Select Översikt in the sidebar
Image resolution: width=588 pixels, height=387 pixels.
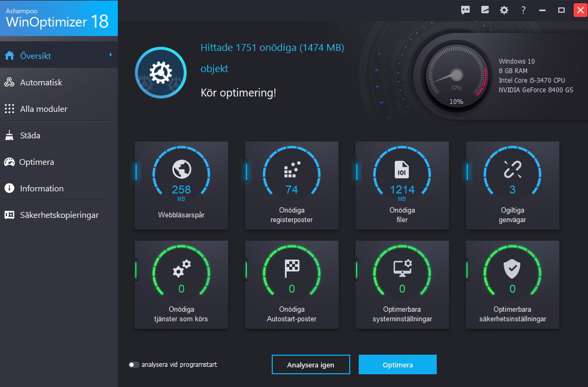[x=59, y=56]
